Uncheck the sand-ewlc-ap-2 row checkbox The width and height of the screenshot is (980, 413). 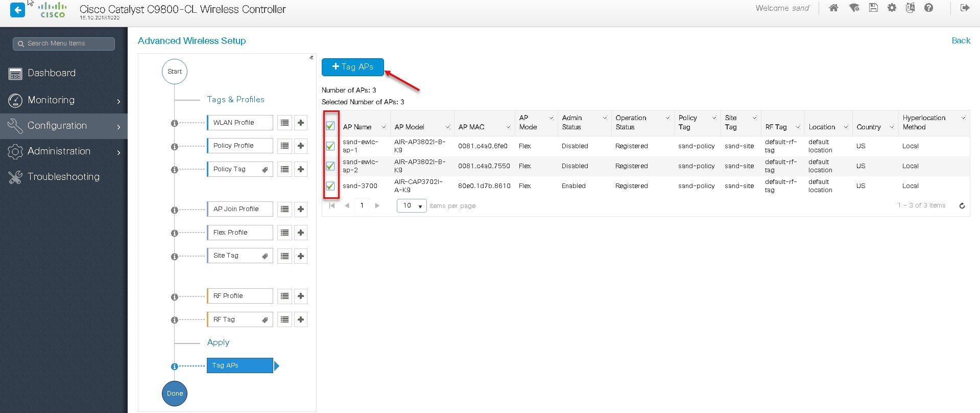[x=330, y=166]
